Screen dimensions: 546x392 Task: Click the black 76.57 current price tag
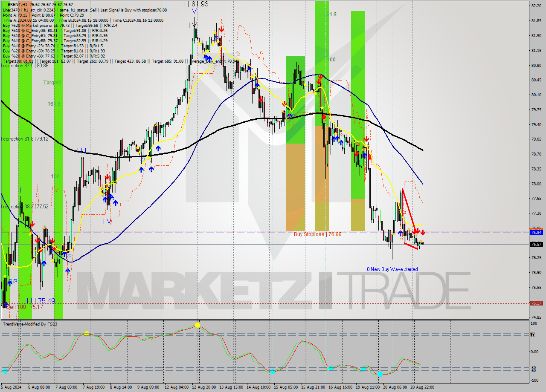(536, 244)
